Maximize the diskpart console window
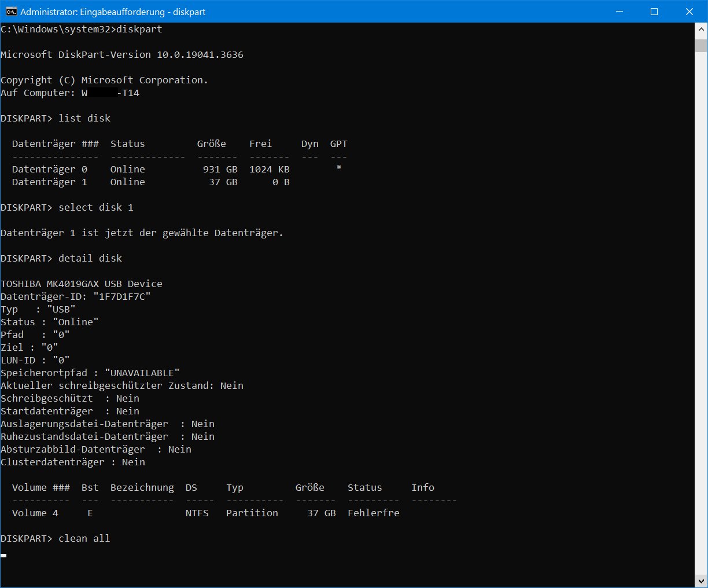708x588 pixels. (x=654, y=12)
